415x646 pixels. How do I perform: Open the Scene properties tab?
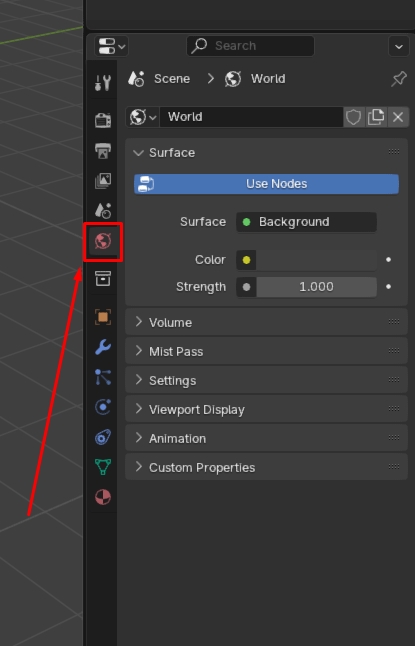pyautogui.click(x=103, y=211)
